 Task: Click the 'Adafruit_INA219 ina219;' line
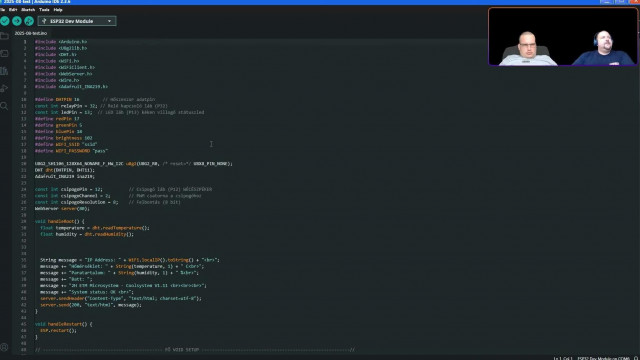(64, 176)
